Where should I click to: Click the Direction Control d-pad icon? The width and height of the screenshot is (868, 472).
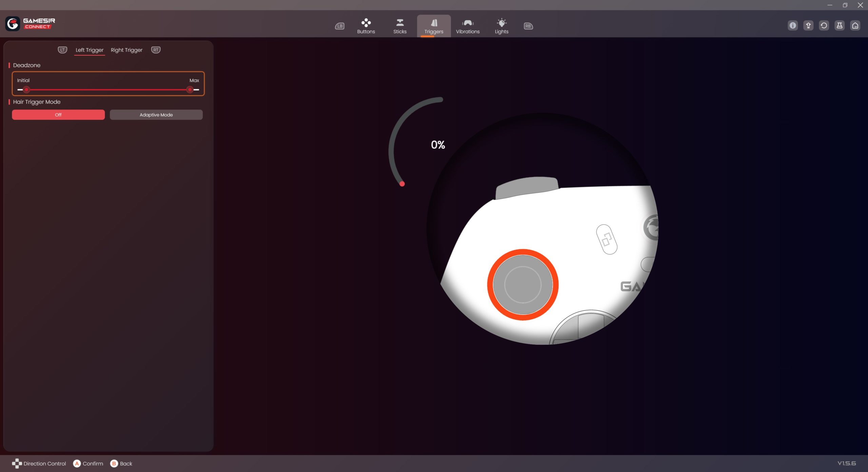click(x=17, y=463)
